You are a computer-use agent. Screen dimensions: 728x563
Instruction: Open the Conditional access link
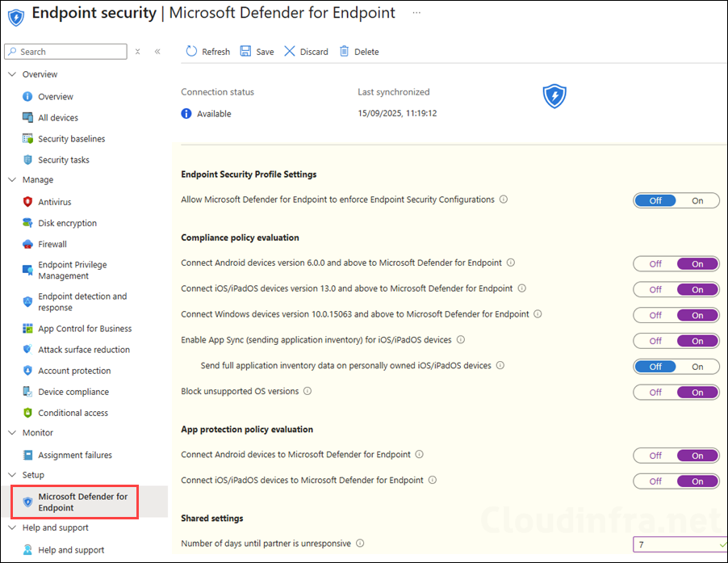click(73, 413)
